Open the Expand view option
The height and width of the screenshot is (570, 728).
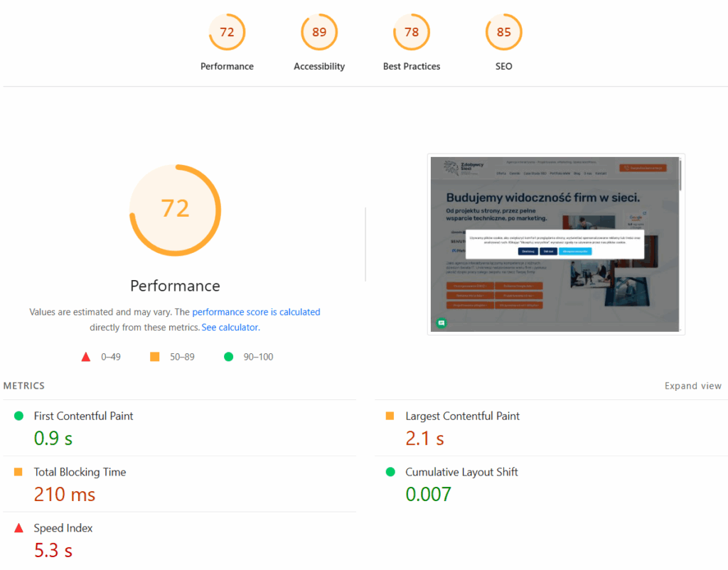click(x=693, y=385)
